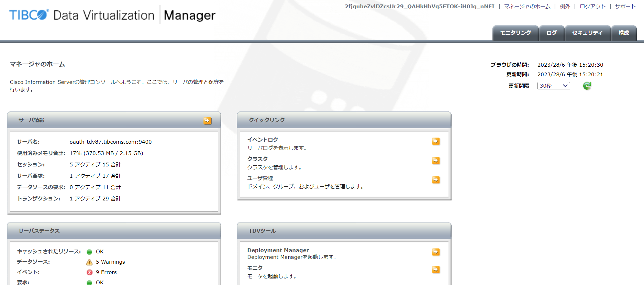Screen dimensions: 644x285
Task: Click the マネージャのホーム top link
Action: coord(527,7)
